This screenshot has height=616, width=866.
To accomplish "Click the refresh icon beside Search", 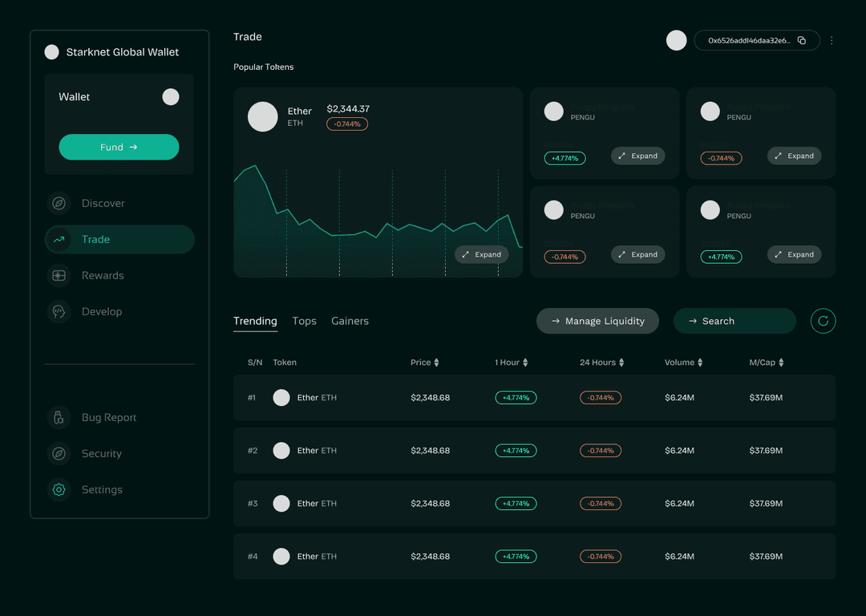I will [823, 321].
